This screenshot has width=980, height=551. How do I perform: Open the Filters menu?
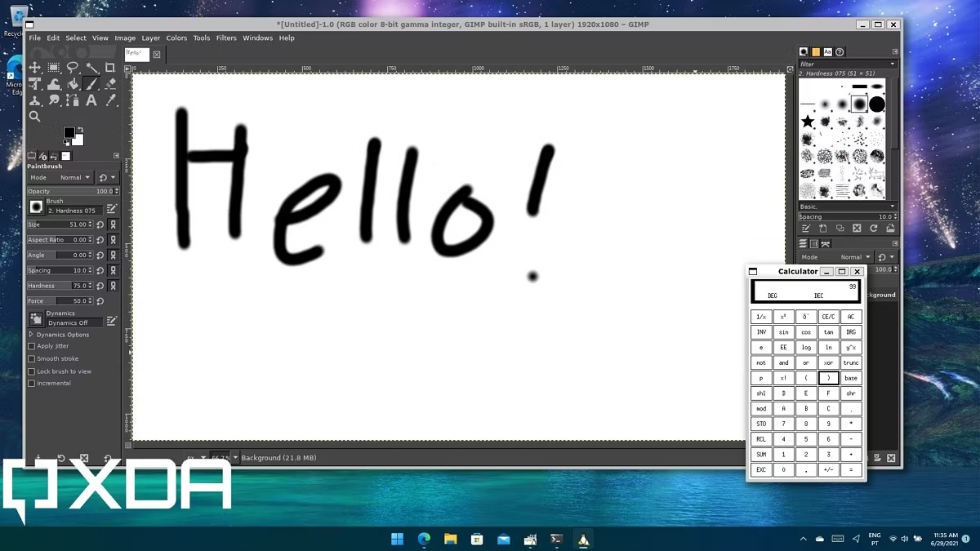coord(226,38)
